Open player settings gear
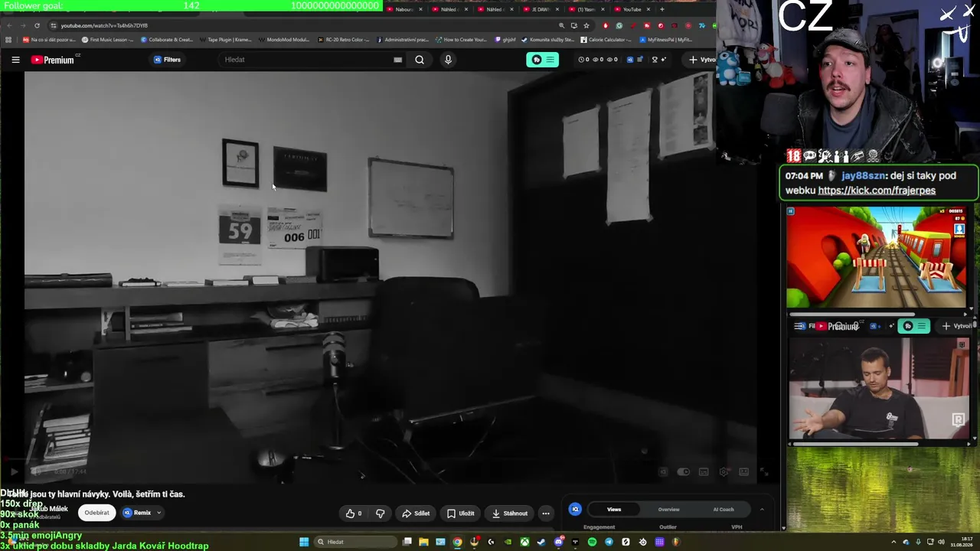The height and width of the screenshot is (551, 980). [724, 472]
